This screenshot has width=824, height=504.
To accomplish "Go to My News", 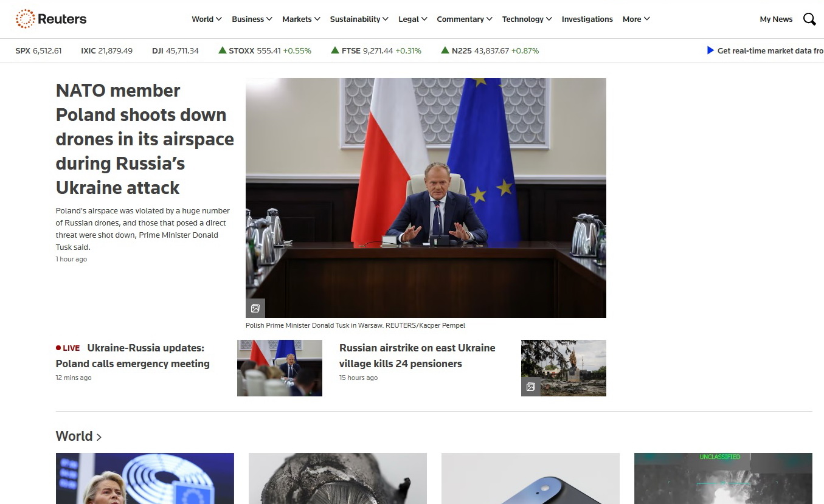I will [776, 19].
